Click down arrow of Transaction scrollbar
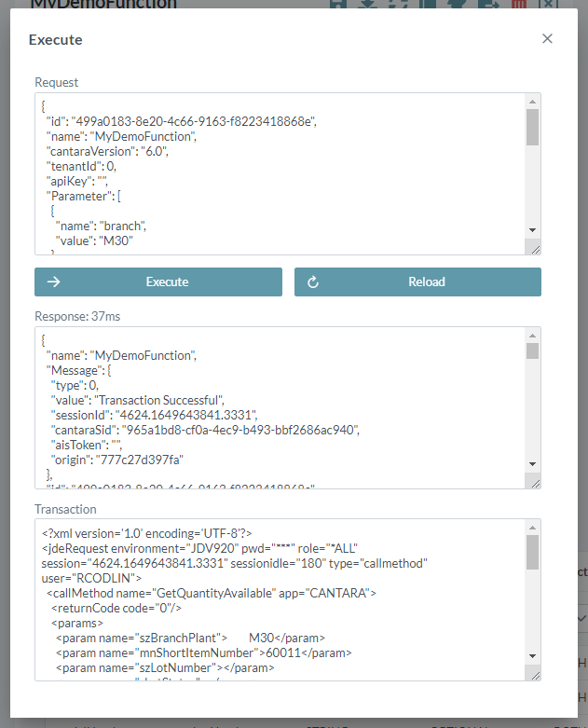The height and width of the screenshot is (728, 588). [532, 656]
